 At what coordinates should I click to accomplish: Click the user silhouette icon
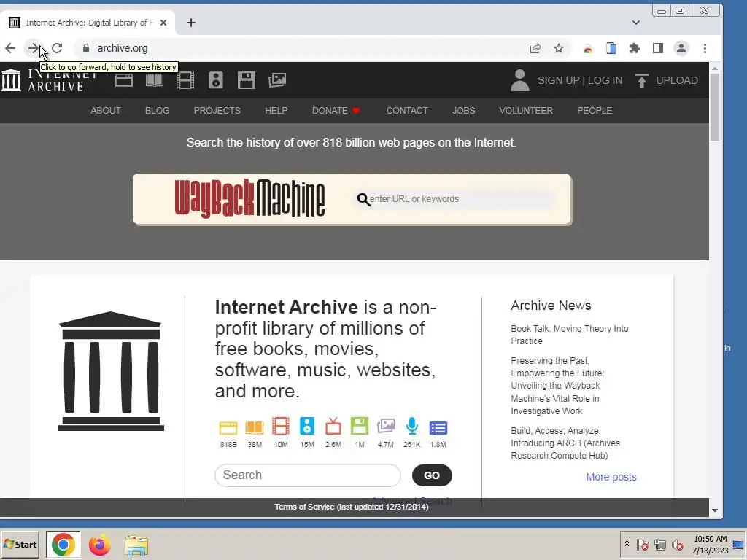(519, 80)
